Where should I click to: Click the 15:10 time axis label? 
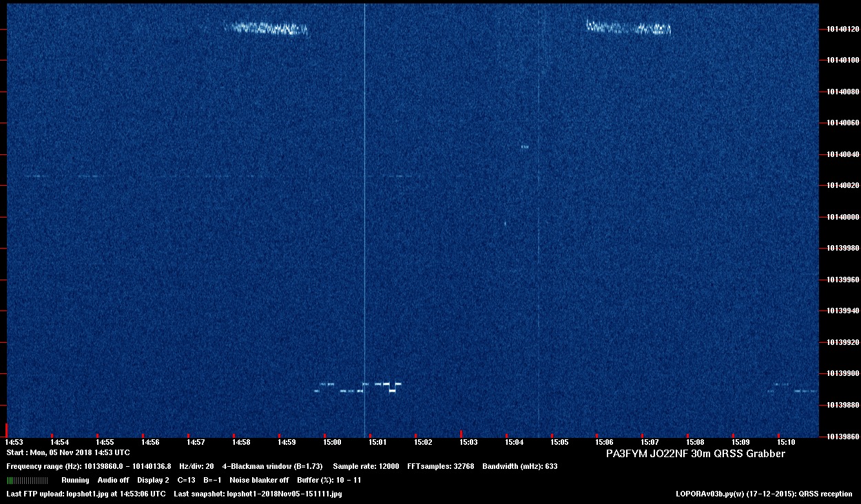(786, 442)
